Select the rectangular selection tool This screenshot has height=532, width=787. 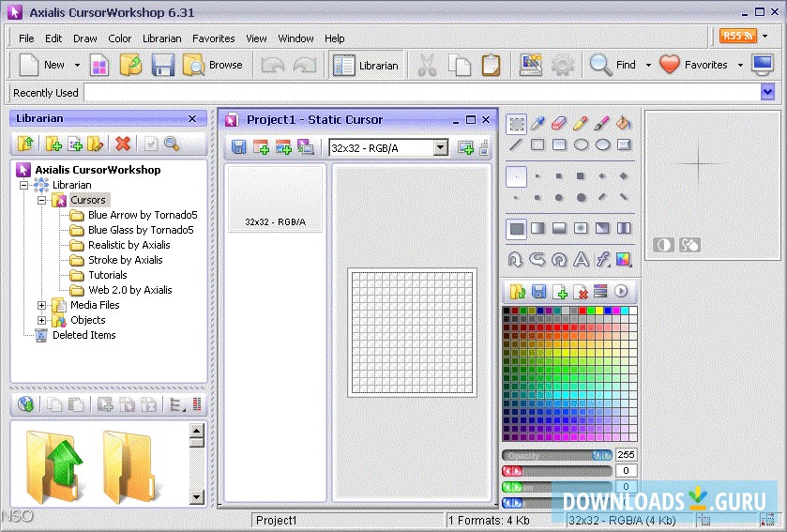tap(516, 124)
